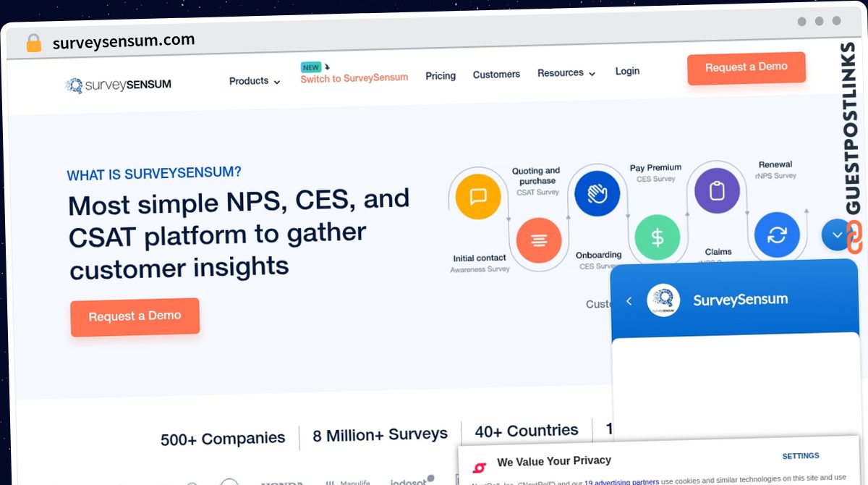Collapse chat with blue chevron-down button
Viewport: 868px width, 485px height.
tap(837, 235)
